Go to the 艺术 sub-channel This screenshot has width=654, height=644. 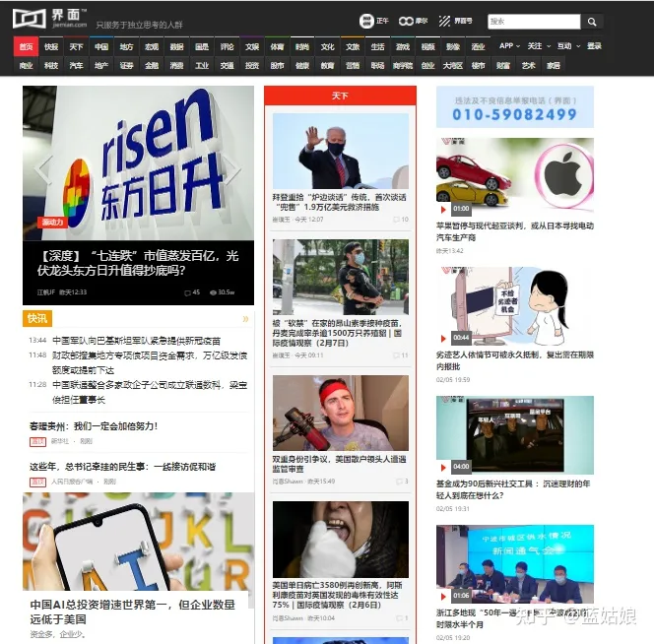(528, 66)
